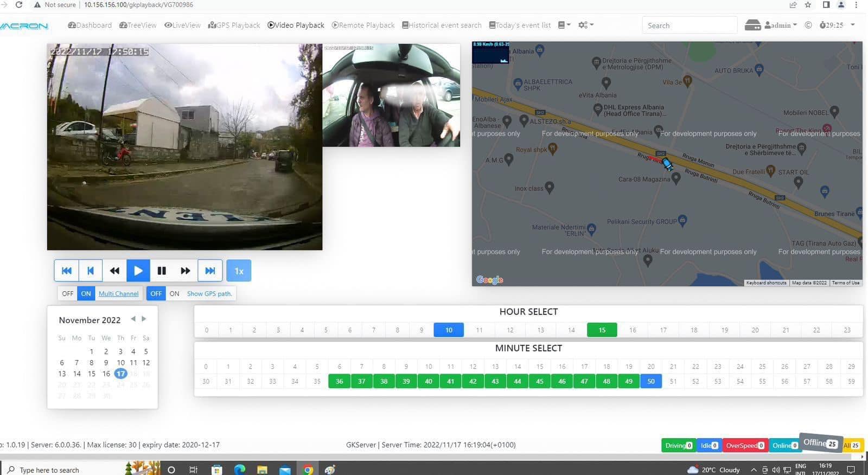Open Edge browser in the taskbar
This screenshot has height=475, width=868.
pos(239,470)
